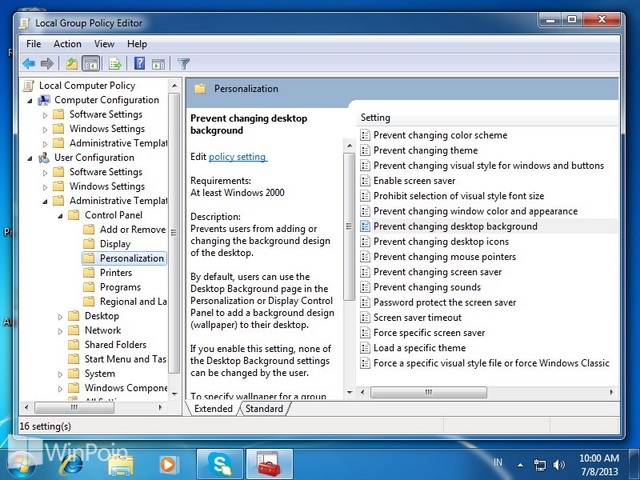Open the Action menu
The height and width of the screenshot is (480, 640).
67,44
